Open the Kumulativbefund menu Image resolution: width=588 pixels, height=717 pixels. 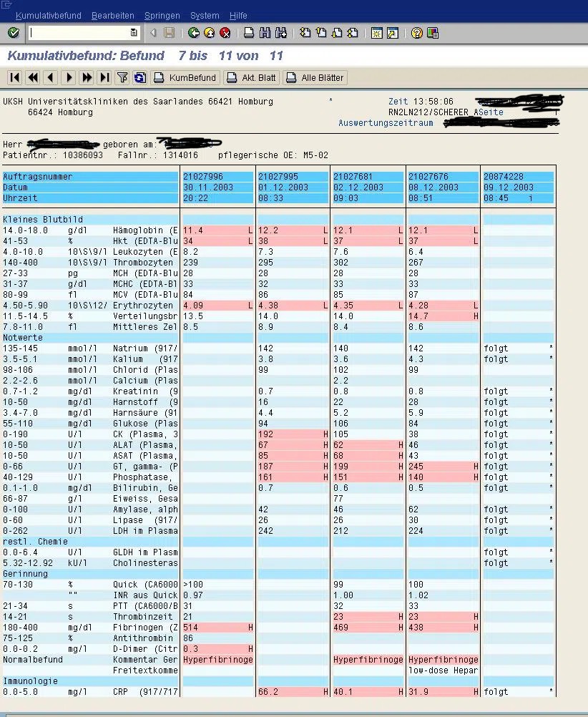tap(49, 16)
